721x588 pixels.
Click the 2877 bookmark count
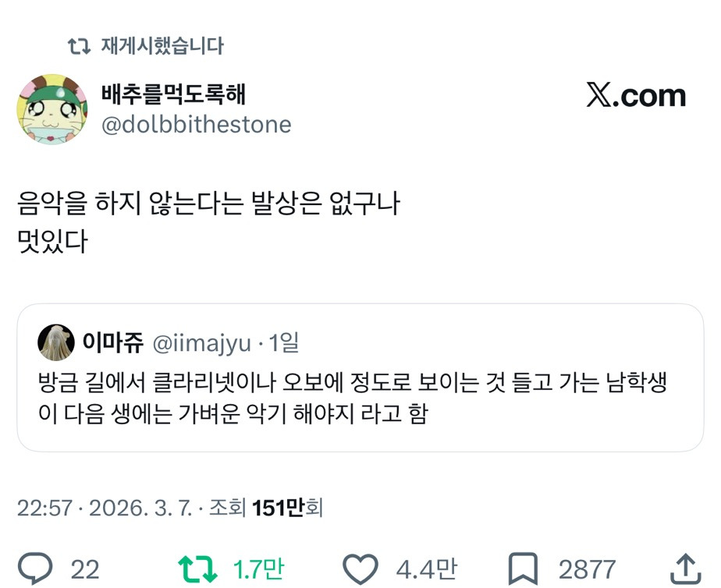(x=587, y=569)
